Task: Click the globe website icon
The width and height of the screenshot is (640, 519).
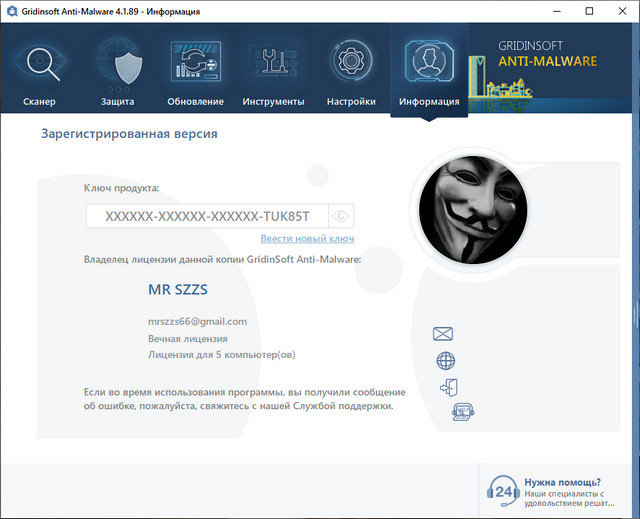Action: click(446, 361)
